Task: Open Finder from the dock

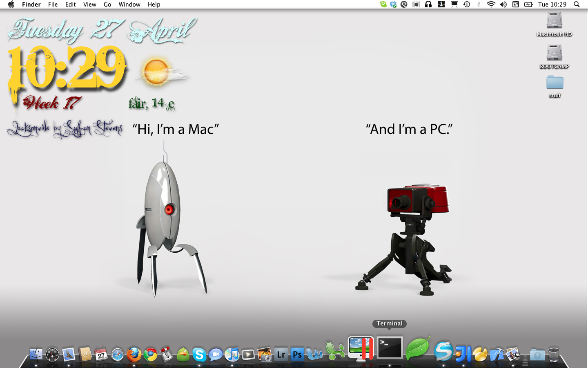Action: coord(36,354)
